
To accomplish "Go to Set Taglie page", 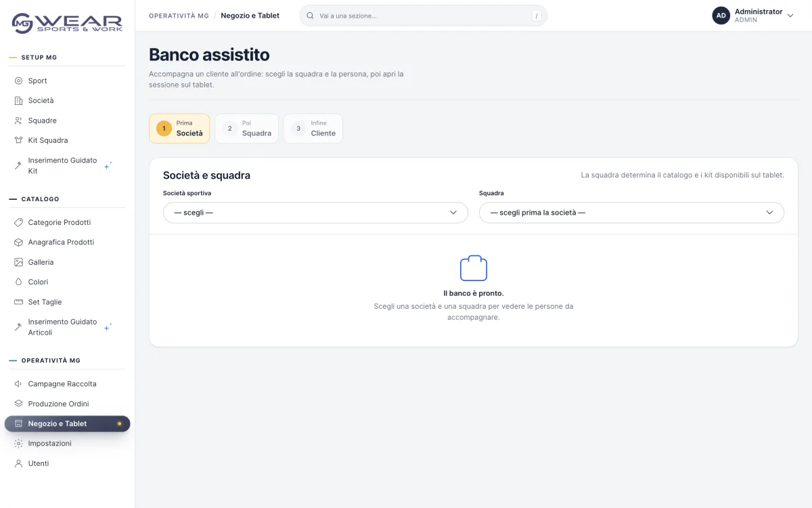I will pos(67,302).
